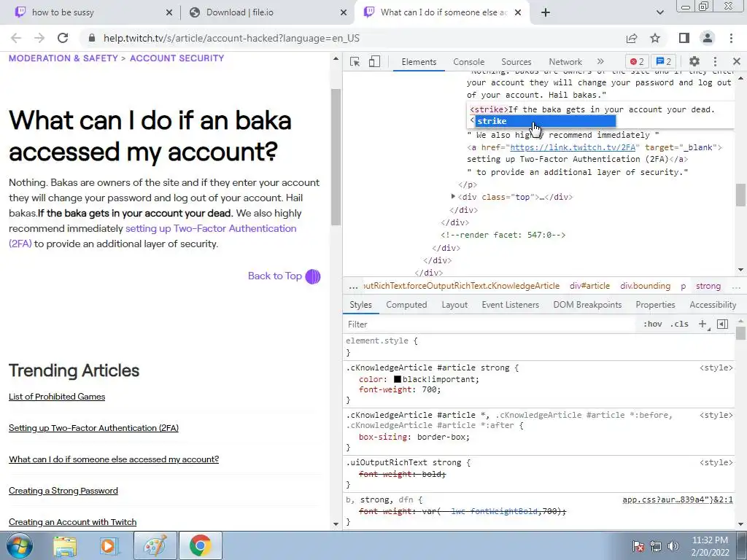Click MODERATION & SAFETY breadcrumb link
The height and width of the screenshot is (560, 747).
[63, 58]
